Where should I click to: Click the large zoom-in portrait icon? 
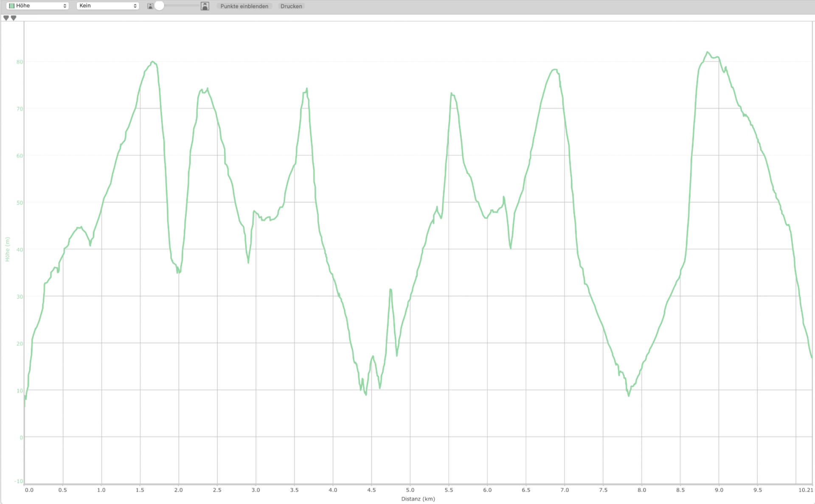pos(205,6)
